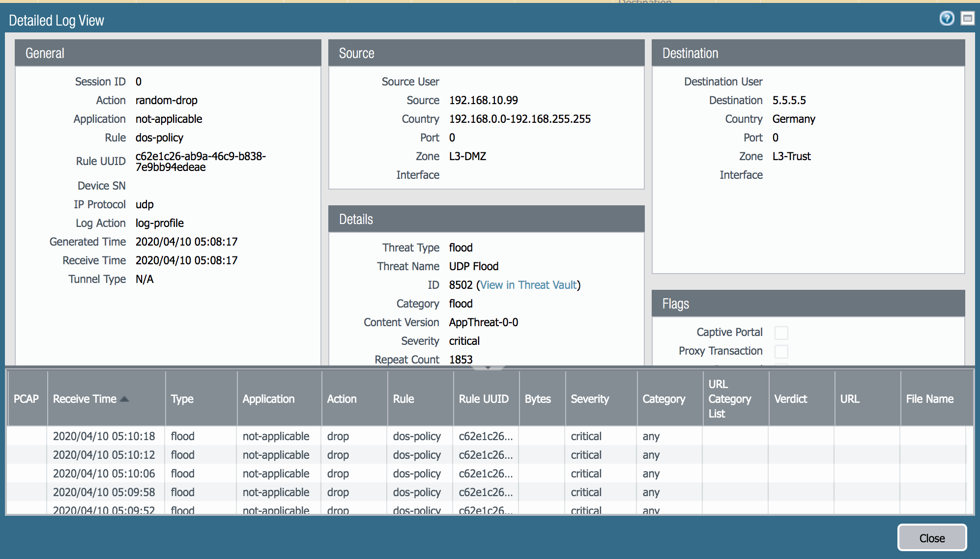The image size is (980, 559).
Task: Collapse the detail pane using the splitter arrow
Action: [488, 367]
